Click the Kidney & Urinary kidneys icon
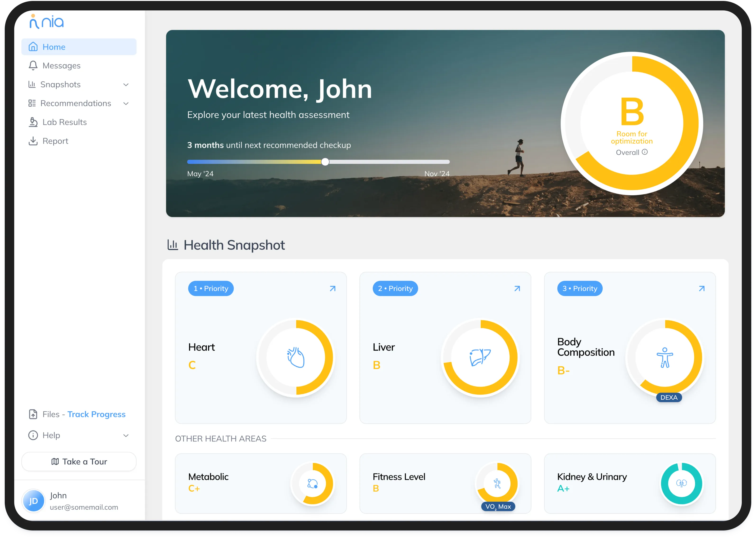756x539 pixels. 682,484
